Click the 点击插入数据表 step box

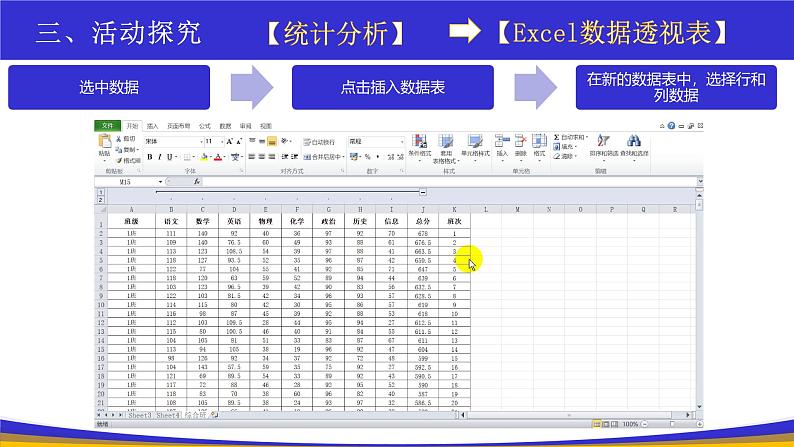[392, 87]
